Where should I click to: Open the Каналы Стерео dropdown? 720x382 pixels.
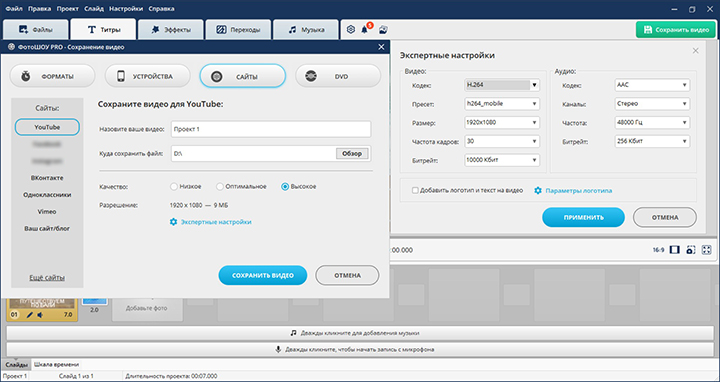point(652,104)
